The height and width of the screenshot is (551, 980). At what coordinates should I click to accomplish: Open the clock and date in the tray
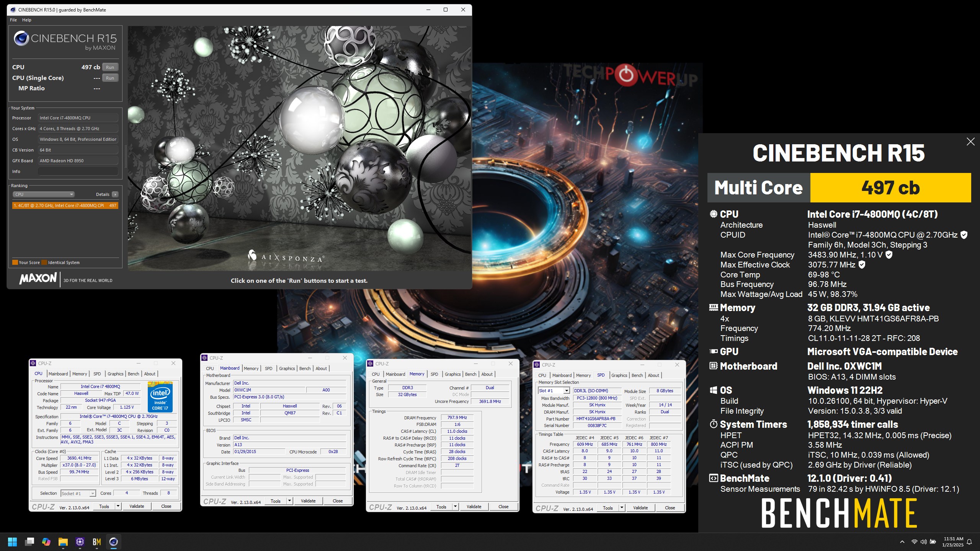[953, 542]
